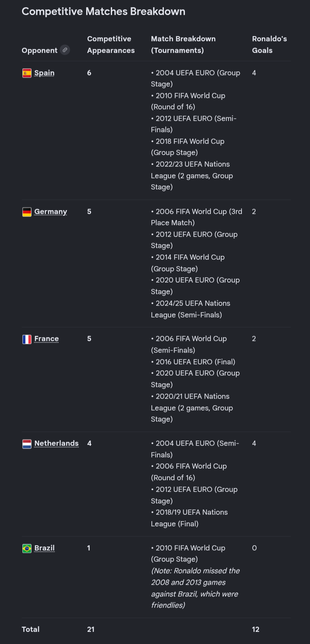Click the Competitive Appearances column header
The width and height of the screenshot is (310, 644).
(x=111, y=44)
